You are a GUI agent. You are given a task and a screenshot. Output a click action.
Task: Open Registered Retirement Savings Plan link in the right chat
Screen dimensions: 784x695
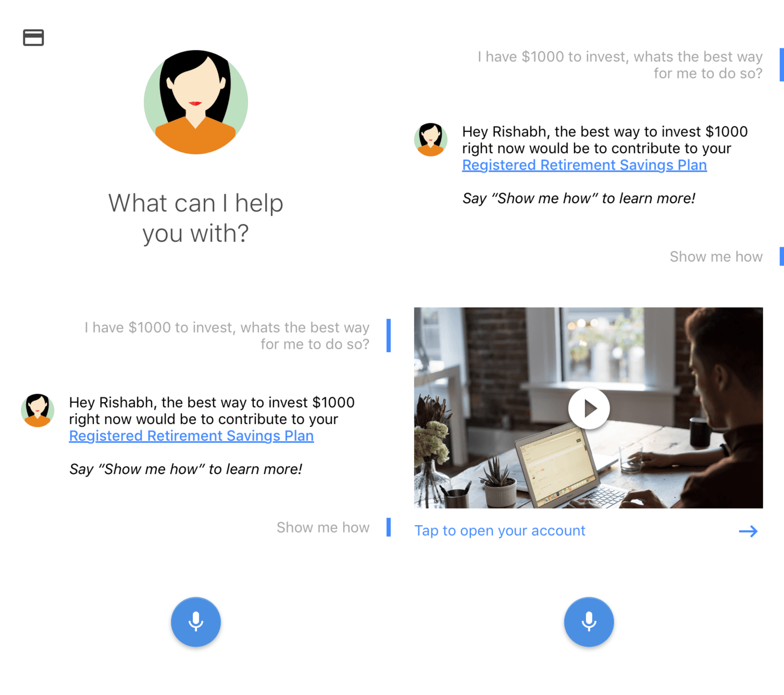(584, 165)
